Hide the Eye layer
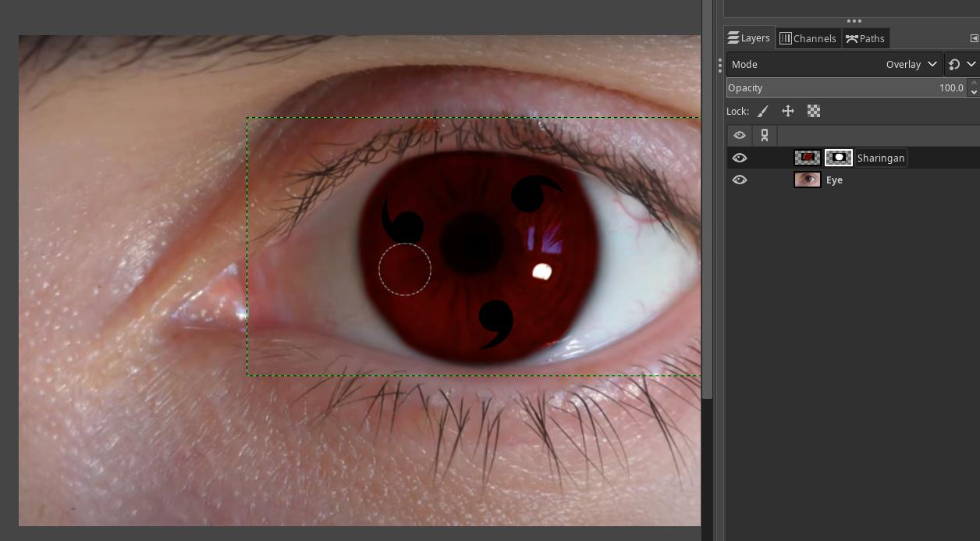Image resolution: width=980 pixels, height=541 pixels. [740, 180]
